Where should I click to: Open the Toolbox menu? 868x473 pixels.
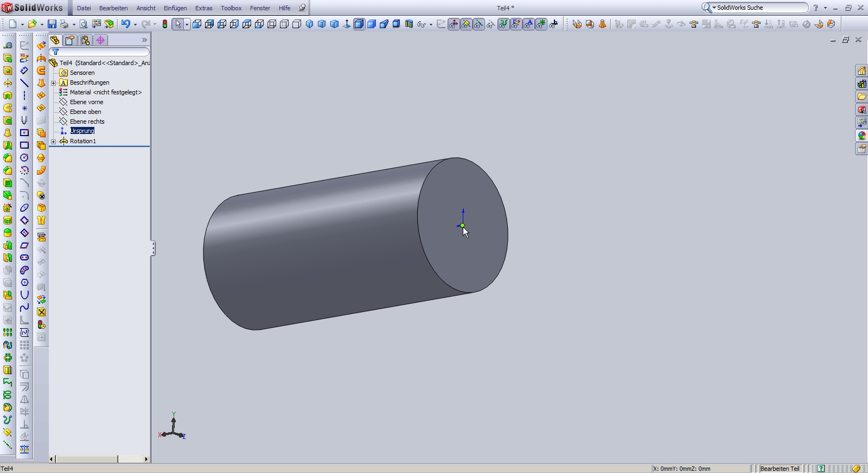[x=231, y=8]
